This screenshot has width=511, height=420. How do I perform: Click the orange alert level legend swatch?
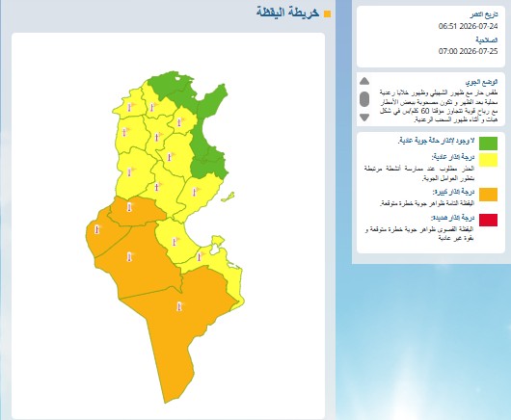pos(488,195)
